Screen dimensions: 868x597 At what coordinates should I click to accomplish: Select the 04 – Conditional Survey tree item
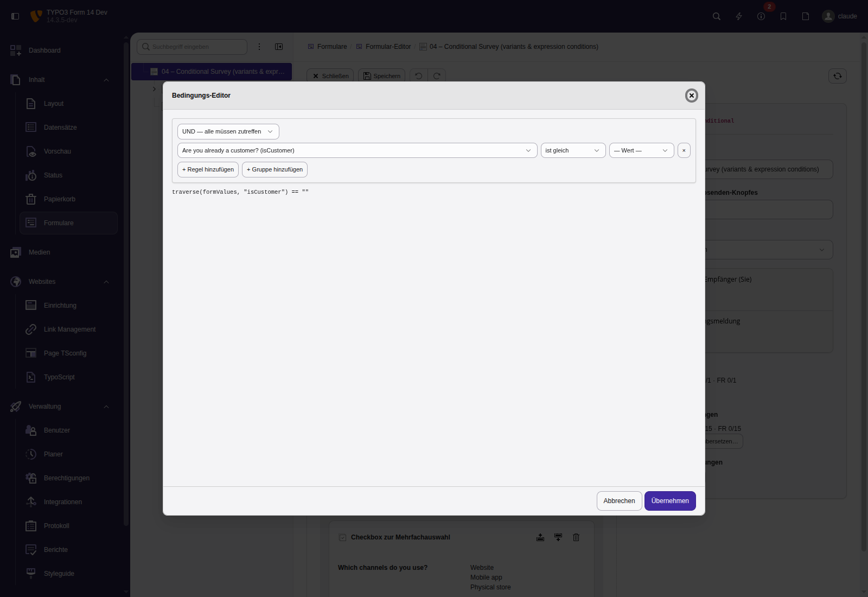tap(212, 72)
